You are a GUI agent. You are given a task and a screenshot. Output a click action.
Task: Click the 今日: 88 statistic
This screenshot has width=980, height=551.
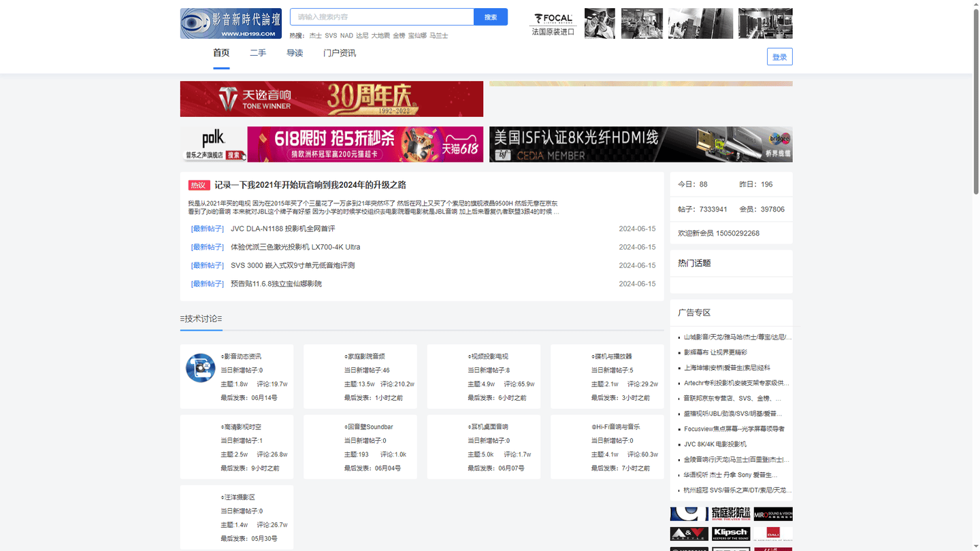coord(693,184)
